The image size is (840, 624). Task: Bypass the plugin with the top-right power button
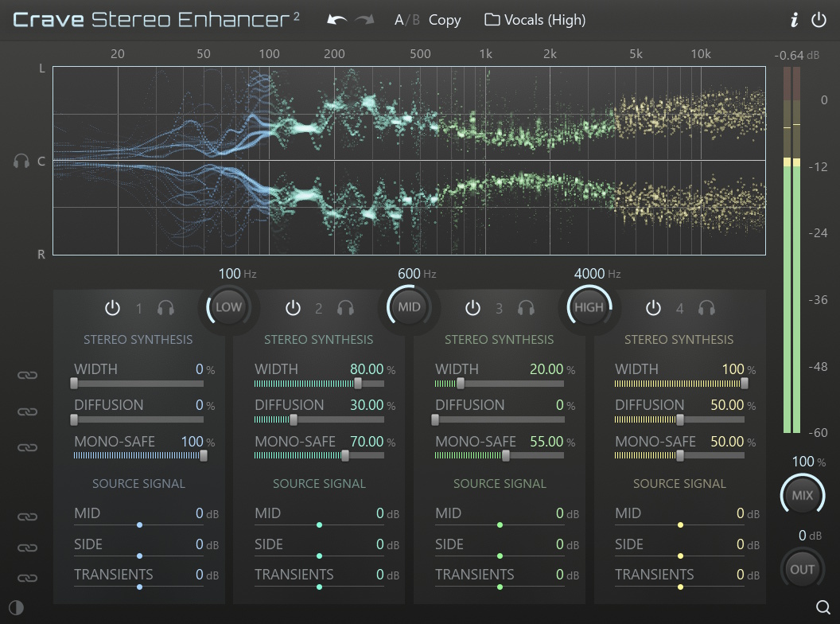pos(819,20)
